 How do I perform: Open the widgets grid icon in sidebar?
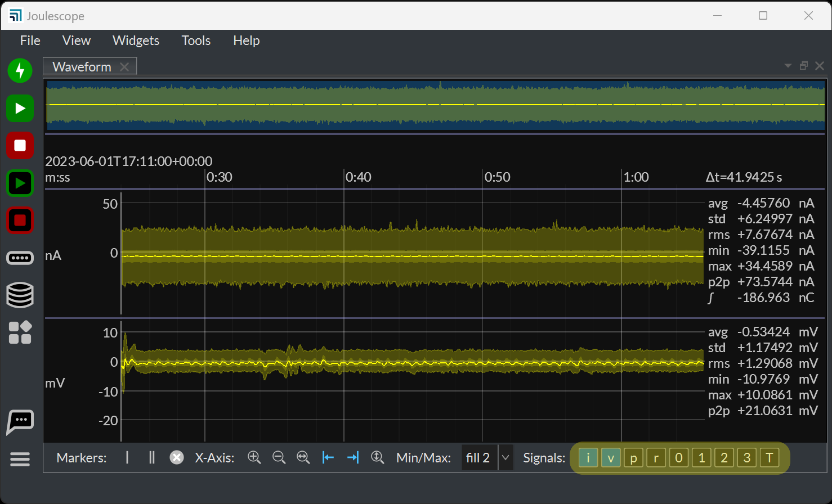click(20, 332)
